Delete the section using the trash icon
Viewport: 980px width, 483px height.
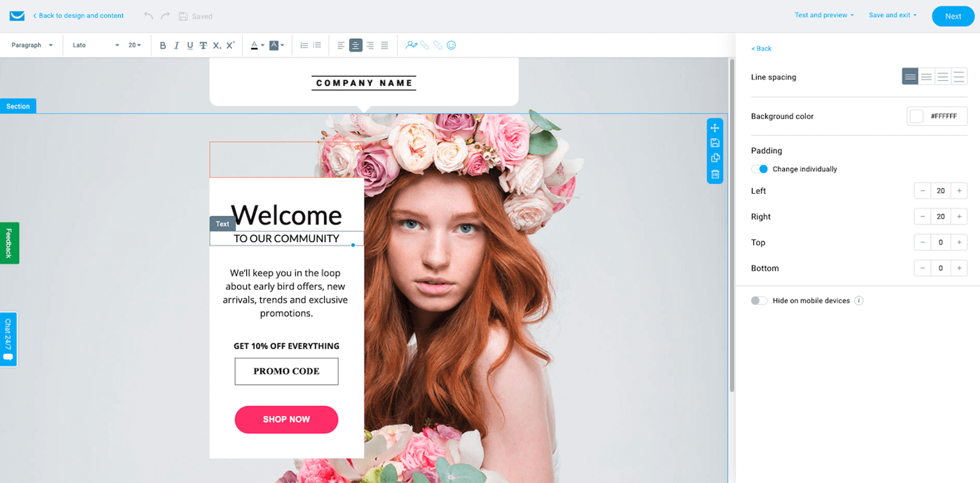[715, 174]
